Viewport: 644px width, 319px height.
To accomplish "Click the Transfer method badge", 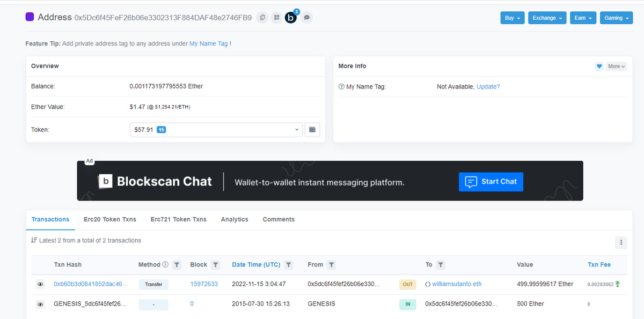I will (153, 285).
